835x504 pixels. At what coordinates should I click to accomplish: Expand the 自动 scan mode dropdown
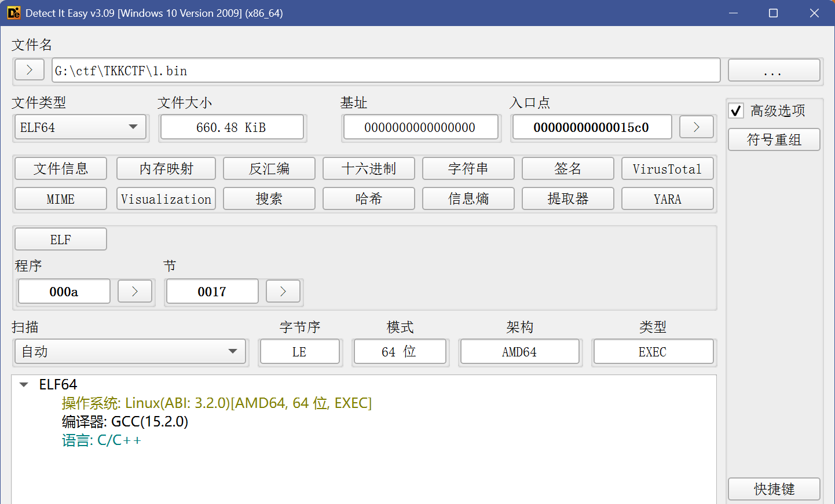(x=130, y=352)
